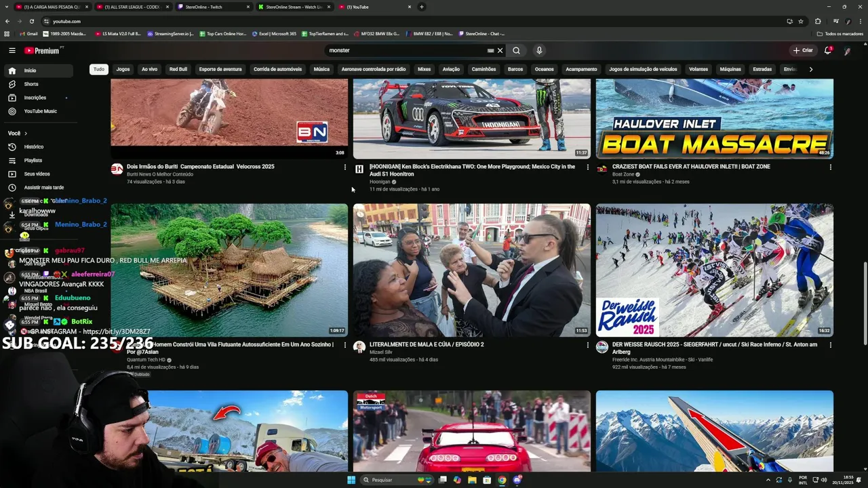Click the magnifier search button
This screenshot has width=868, height=488.
[516, 50]
